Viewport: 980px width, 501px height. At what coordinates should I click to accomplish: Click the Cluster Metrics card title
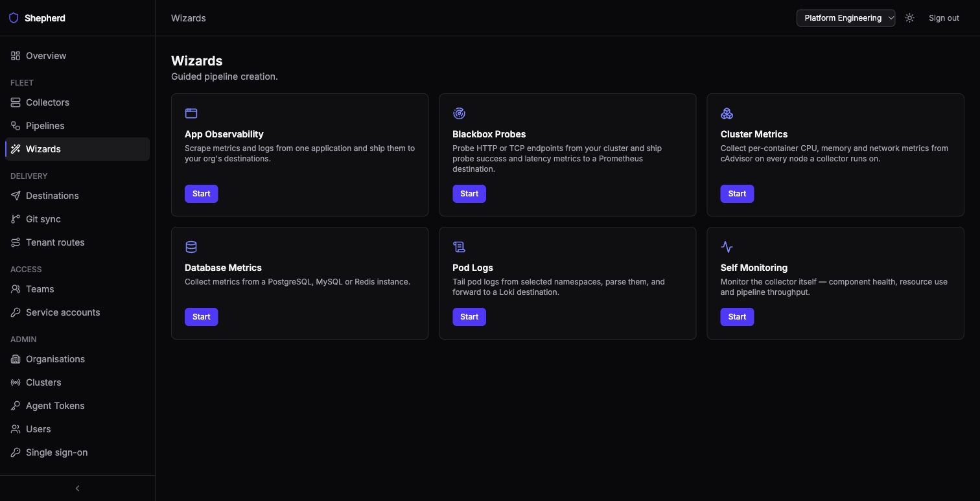(754, 134)
